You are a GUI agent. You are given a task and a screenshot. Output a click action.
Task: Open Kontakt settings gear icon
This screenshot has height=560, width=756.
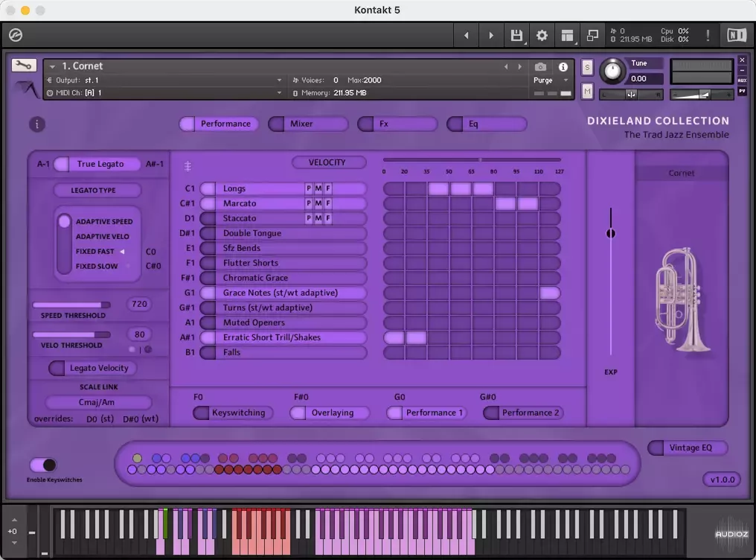click(542, 35)
